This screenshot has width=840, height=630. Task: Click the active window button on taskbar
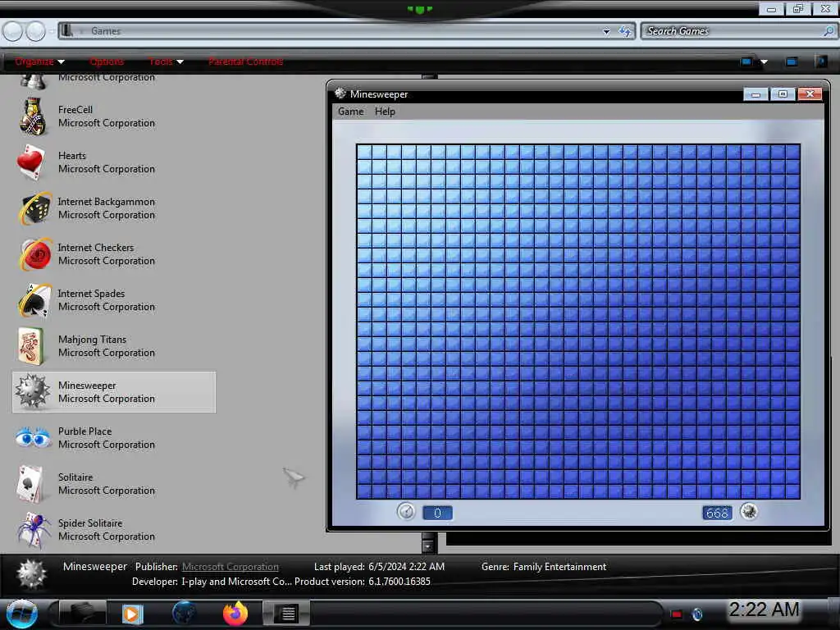(x=287, y=614)
